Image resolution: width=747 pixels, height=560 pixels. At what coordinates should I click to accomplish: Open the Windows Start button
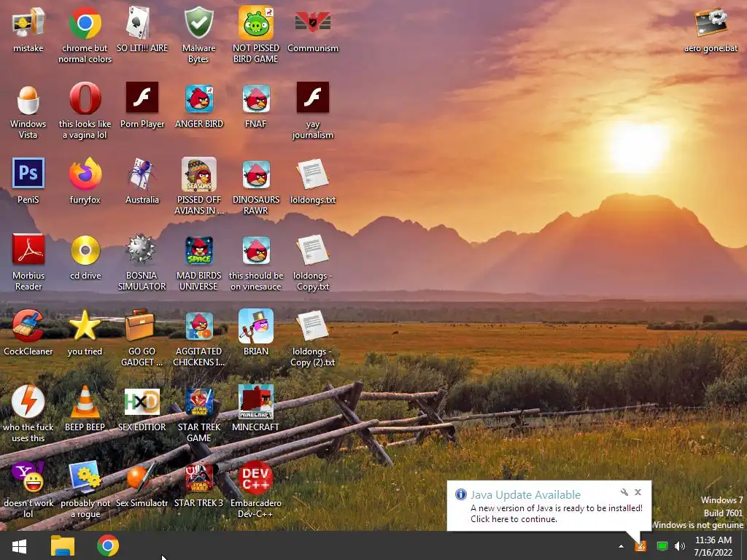(x=19, y=546)
